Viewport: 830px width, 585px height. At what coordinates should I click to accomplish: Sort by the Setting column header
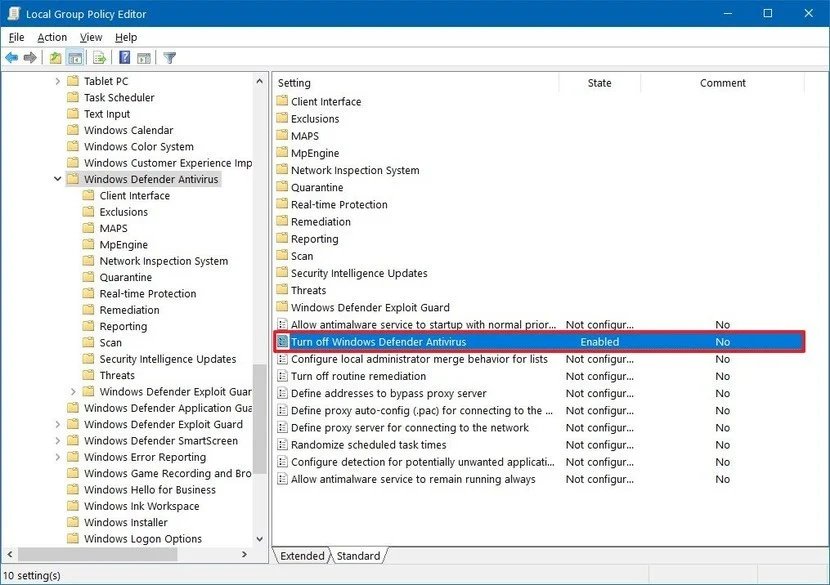[x=416, y=83]
